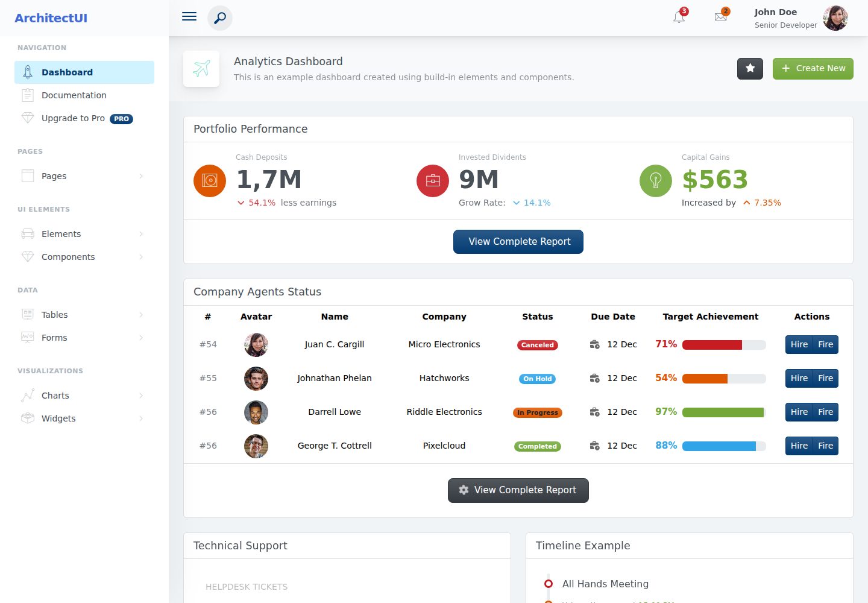Click View Complete Report under Company Agents Status
The width and height of the screenshot is (868, 603).
[x=518, y=490]
